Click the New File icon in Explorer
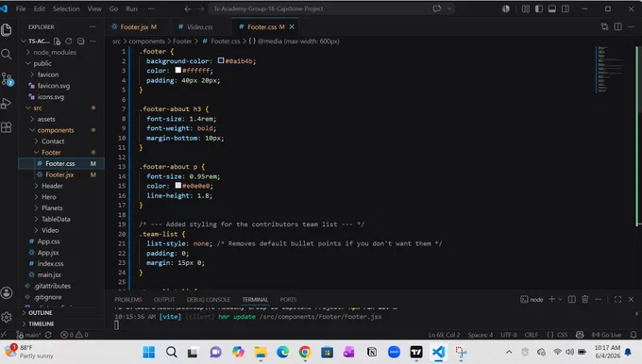 pyautogui.click(x=58, y=41)
